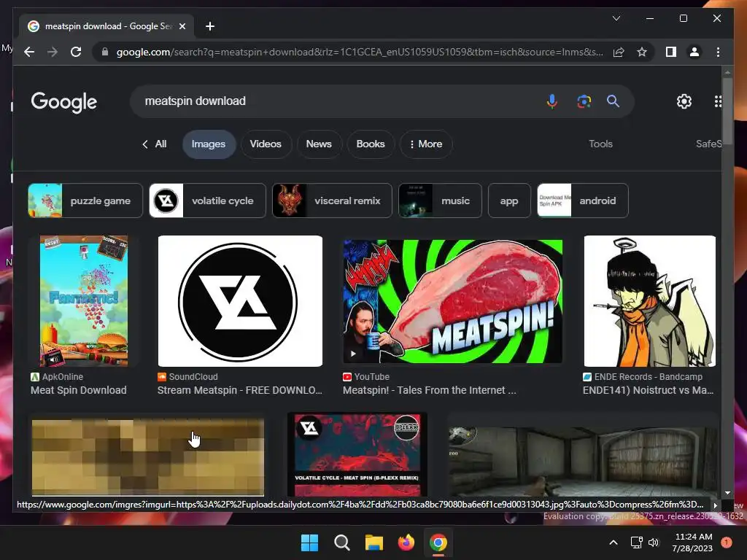Open the Meat Spin Download link

(79, 390)
